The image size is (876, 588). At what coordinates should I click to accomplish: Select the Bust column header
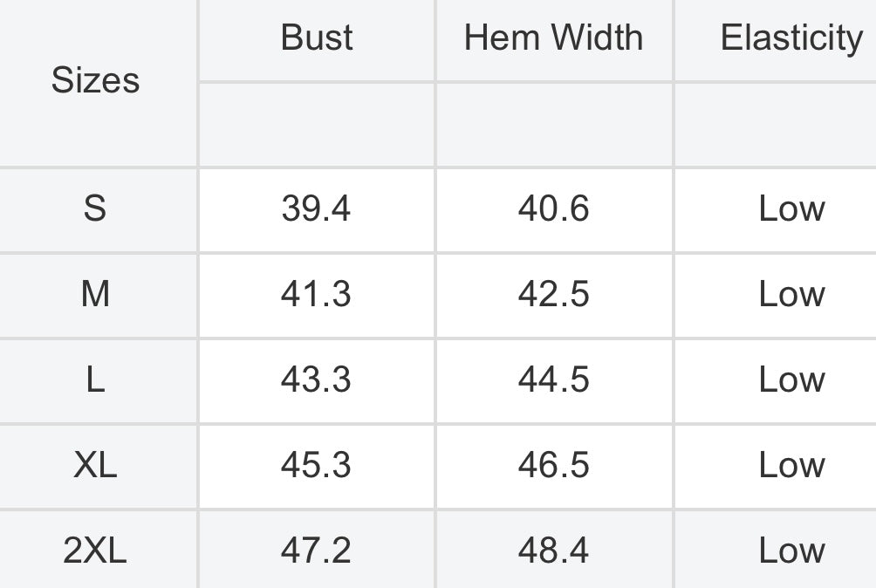(x=316, y=38)
